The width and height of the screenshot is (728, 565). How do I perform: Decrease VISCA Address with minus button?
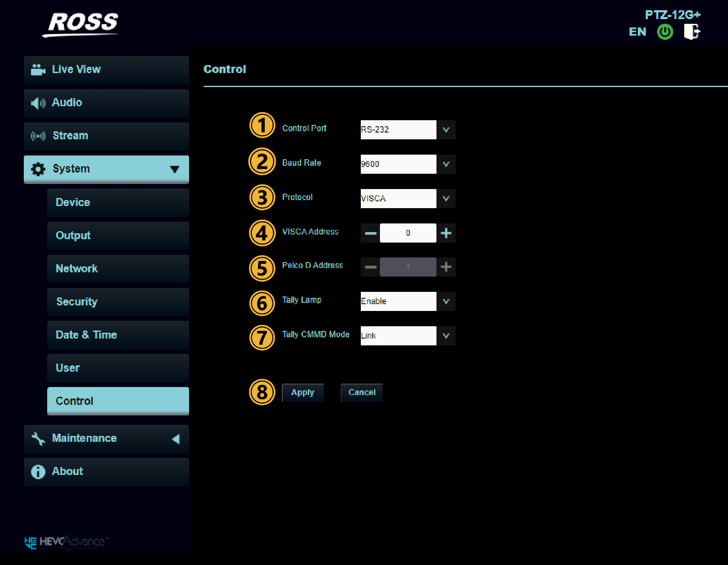pos(371,233)
